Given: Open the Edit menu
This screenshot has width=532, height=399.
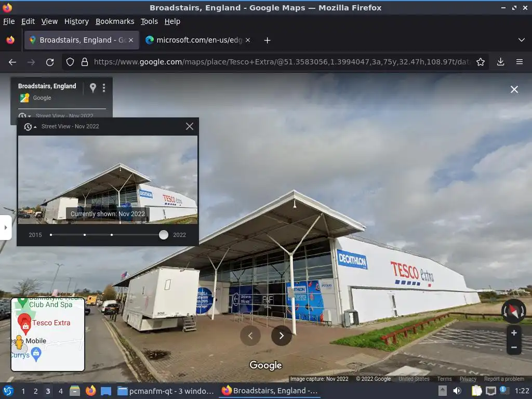Looking at the screenshot, I should click(x=28, y=21).
